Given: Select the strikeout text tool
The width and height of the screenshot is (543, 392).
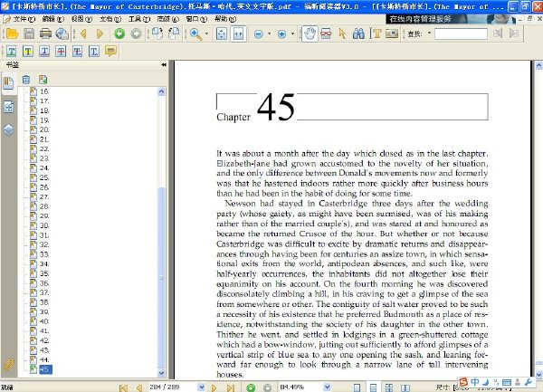Looking at the screenshot, I should click(61, 52).
